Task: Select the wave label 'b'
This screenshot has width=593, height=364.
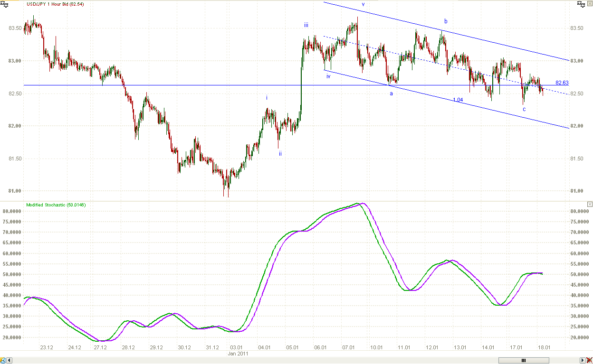Action: [446, 21]
